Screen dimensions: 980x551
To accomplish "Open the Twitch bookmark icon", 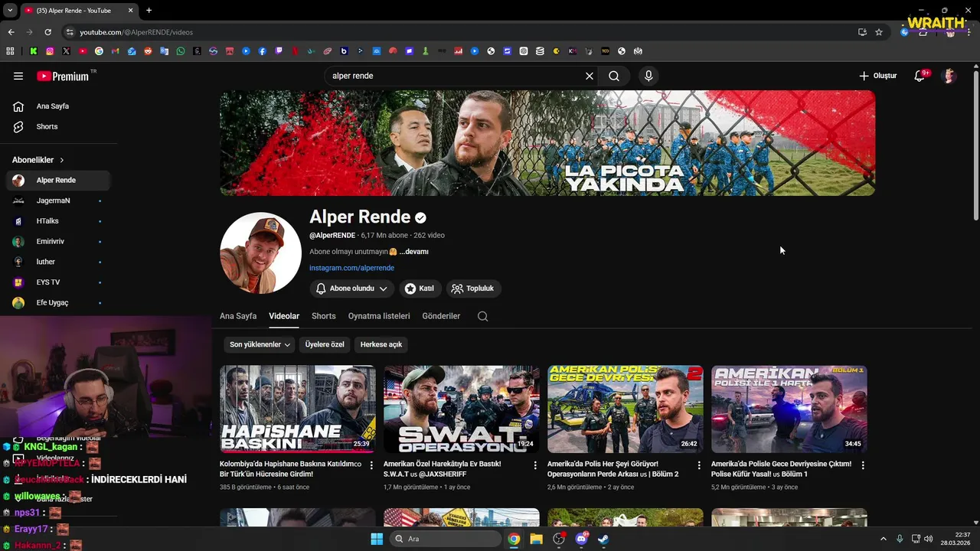I will (x=279, y=51).
